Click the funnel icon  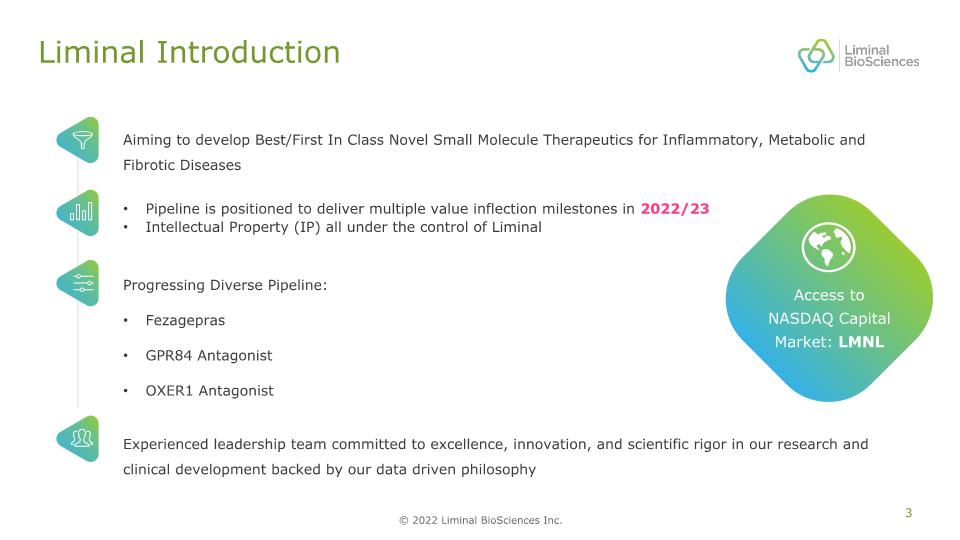pyautogui.click(x=80, y=140)
